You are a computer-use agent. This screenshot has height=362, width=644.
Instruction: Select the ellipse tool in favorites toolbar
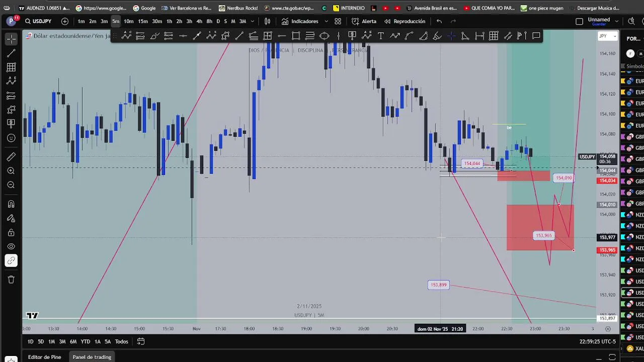325,36
